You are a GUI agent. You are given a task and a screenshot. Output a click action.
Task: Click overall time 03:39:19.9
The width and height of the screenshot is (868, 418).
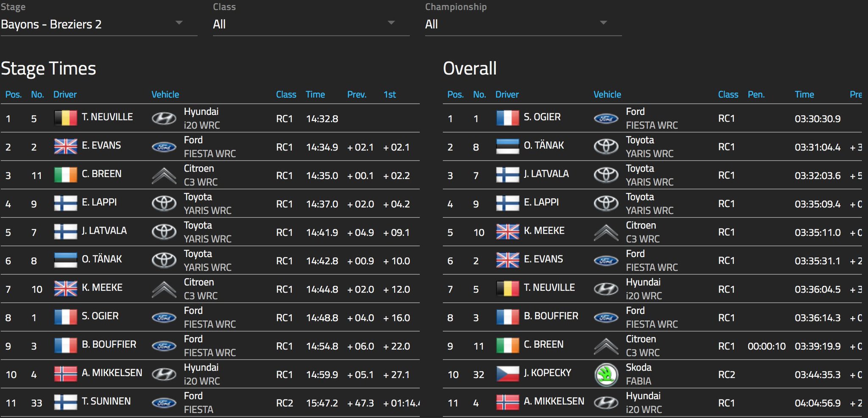coord(818,346)
